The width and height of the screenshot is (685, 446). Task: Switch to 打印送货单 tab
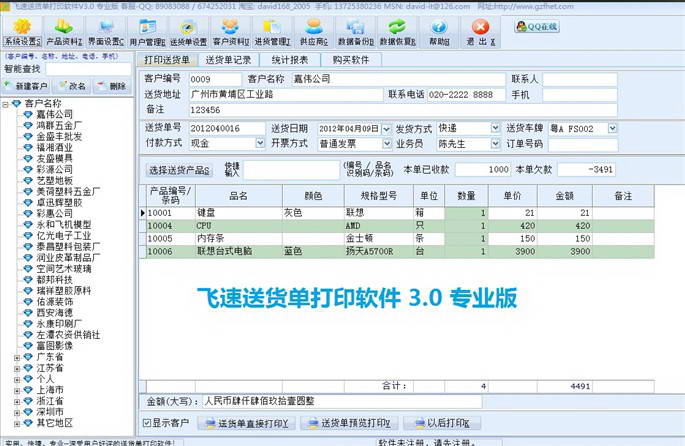pyautogui.click(x=167, y=60)
